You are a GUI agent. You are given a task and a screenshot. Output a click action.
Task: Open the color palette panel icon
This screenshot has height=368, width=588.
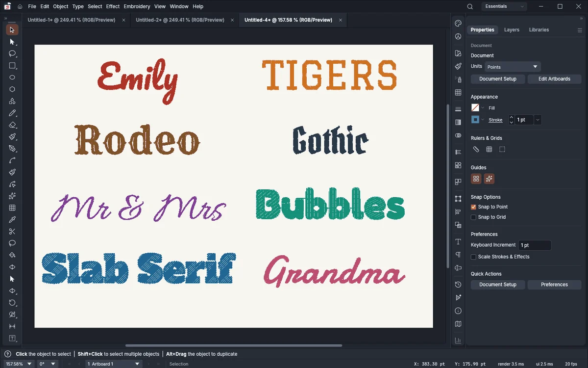pyautogui.click(x=458, y=24)
